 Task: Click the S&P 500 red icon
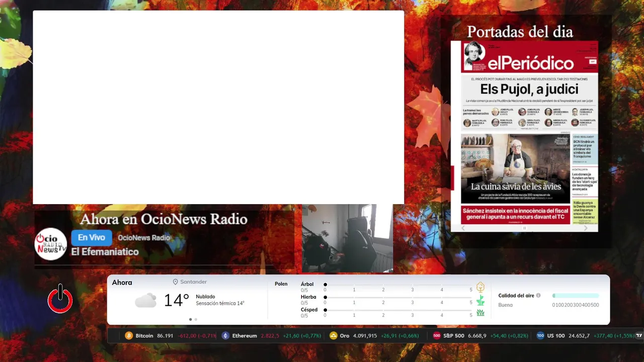pos(437,335)
